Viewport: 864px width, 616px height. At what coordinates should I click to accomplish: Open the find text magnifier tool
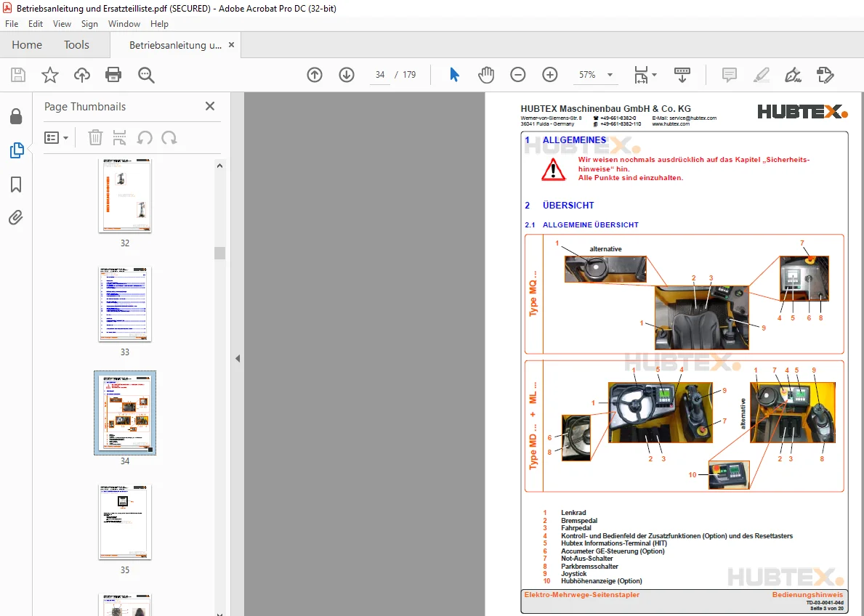coord(146,75)
